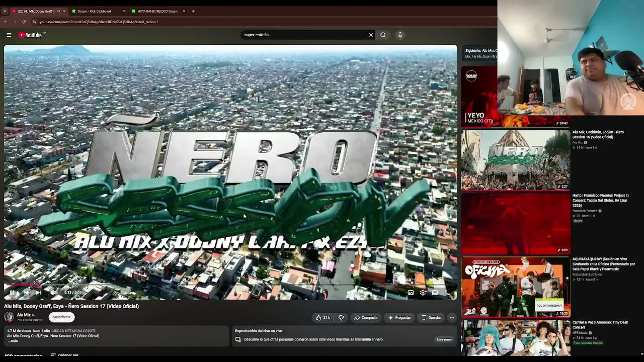This screenshot has height=362, width=644.
Task: Focus the 'super estrella' search field
Action: point(304,35)
